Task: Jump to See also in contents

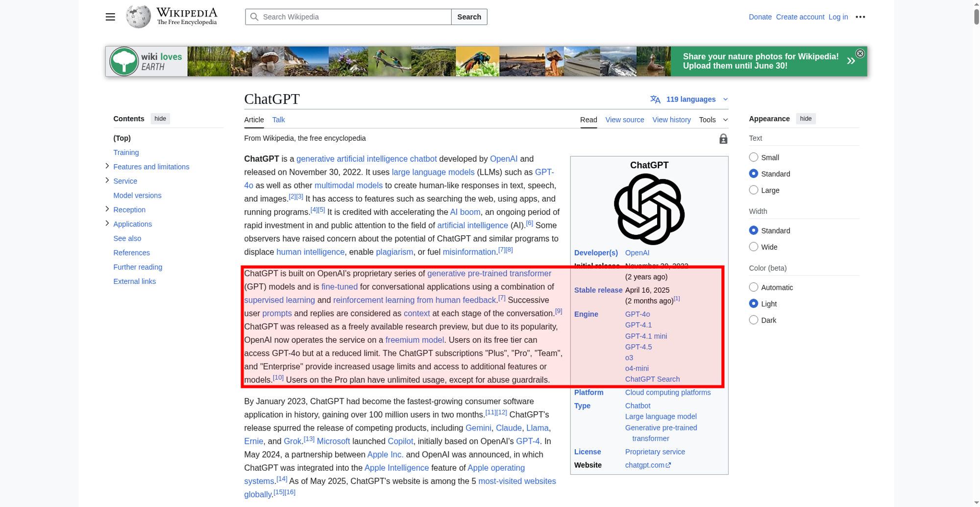Action: pyautogui.click(x=127, y=238)
